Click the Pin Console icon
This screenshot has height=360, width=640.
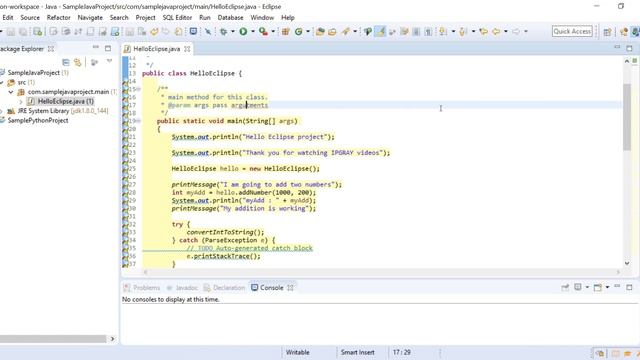click(x=565, y=288)
